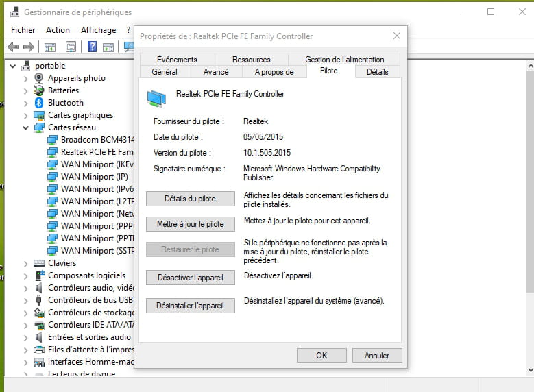
Task: Collapse the portable root node
Action: pos(13,66)
